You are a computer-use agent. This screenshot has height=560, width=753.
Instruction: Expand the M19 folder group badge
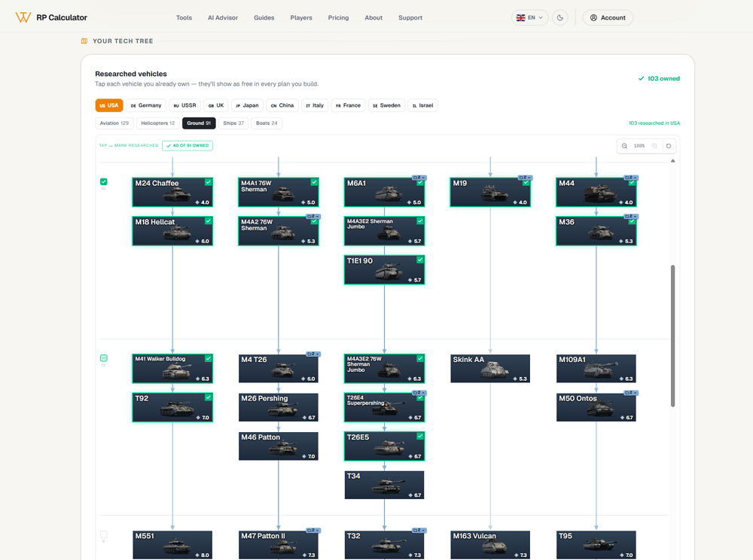pos(525,178)
